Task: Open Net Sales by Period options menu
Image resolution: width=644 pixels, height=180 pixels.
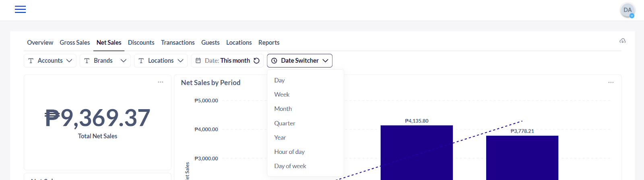Action: pos(611,82)
